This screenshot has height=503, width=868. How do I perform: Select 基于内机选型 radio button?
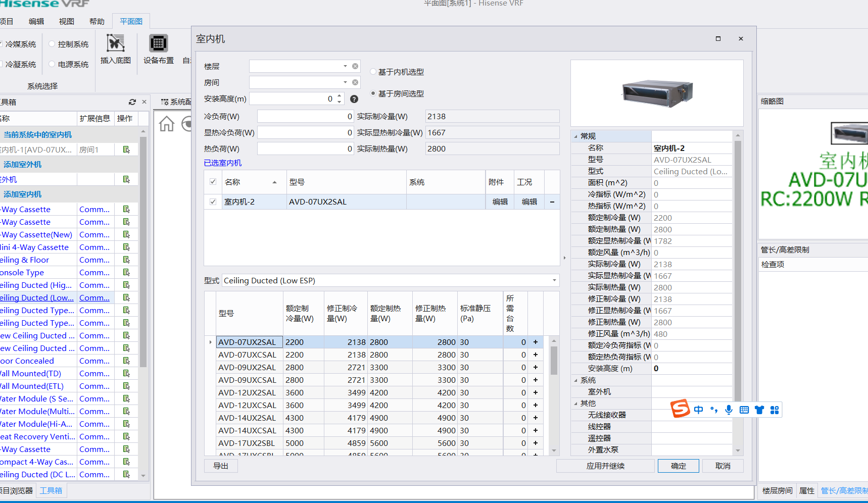coord(373,72)
